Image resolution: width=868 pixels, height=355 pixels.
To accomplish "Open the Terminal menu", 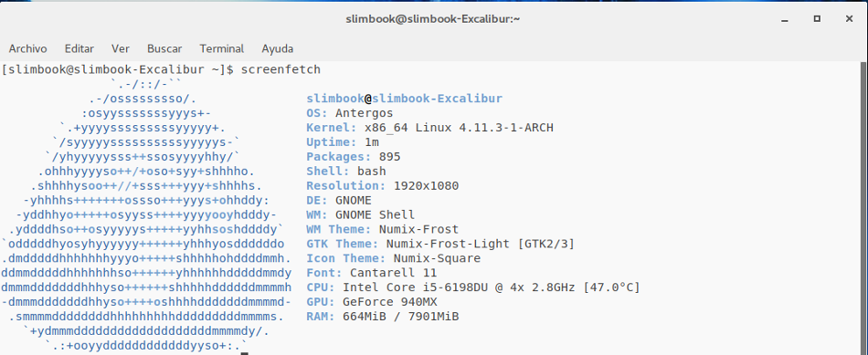I will [x=221, y=48].
